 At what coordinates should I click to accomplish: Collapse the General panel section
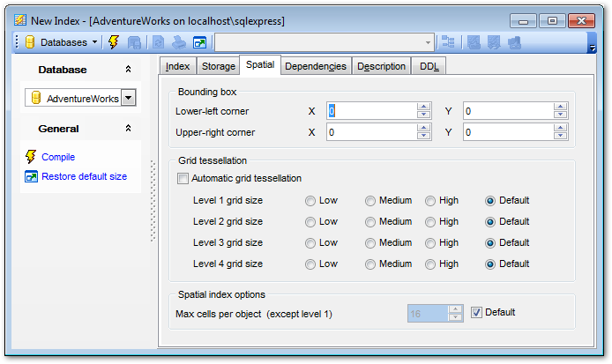coord(128,129)
